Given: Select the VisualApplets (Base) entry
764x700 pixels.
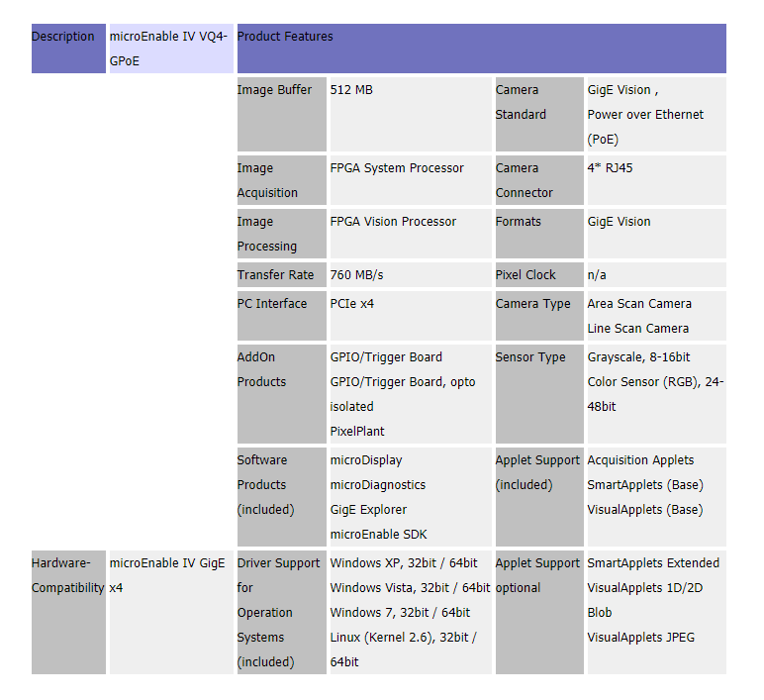Looking at the screenshot, I should tap(645, 510).
